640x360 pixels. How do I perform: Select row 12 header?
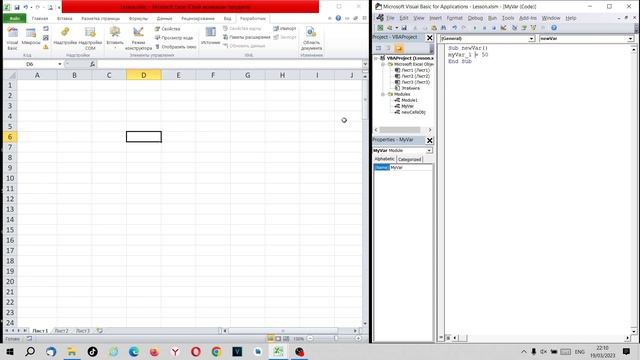pyautogui.click(x=10, y=199)
